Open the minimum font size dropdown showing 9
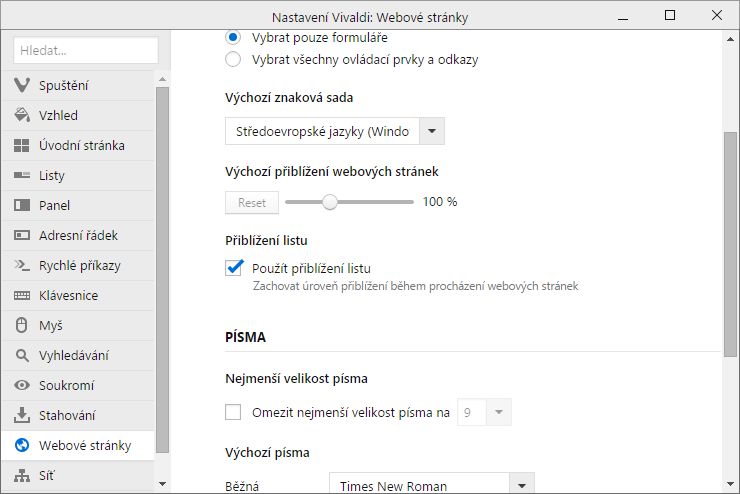 click(498, 412)
